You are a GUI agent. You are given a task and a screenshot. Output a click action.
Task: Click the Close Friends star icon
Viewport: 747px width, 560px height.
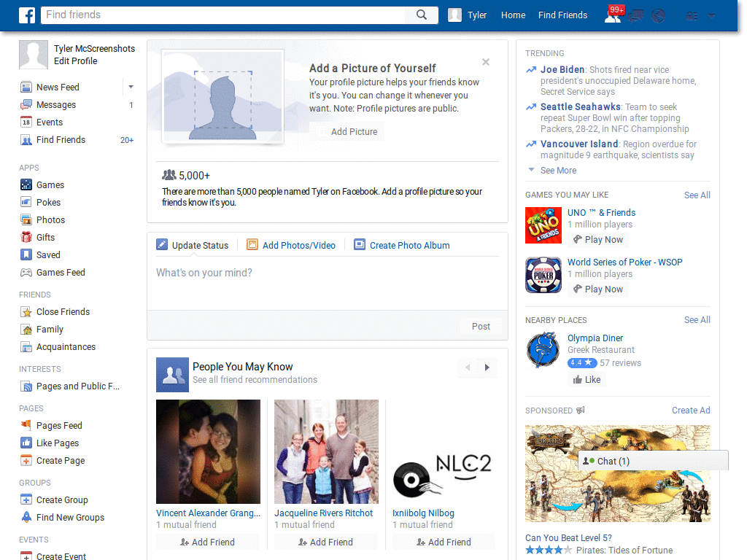point(26,312)
